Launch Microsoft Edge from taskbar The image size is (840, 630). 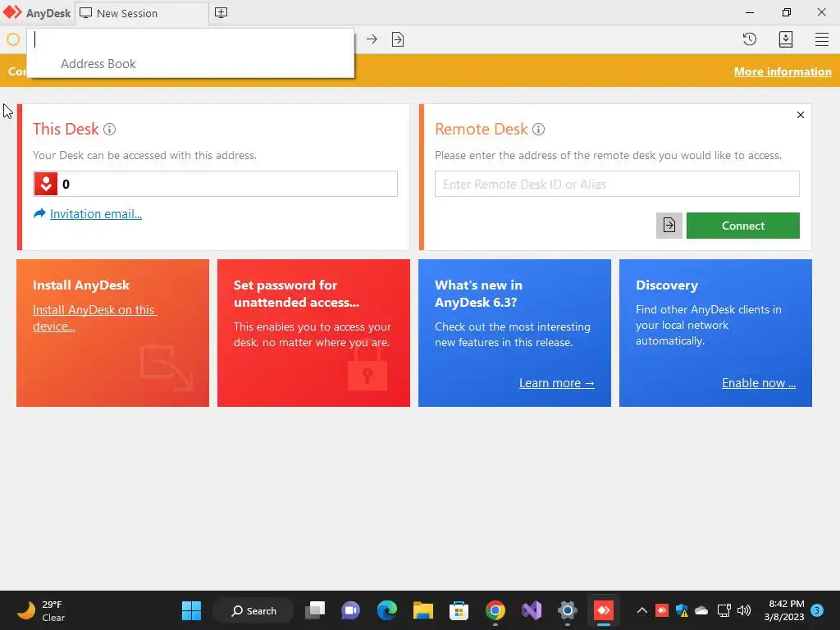point(387,610)
